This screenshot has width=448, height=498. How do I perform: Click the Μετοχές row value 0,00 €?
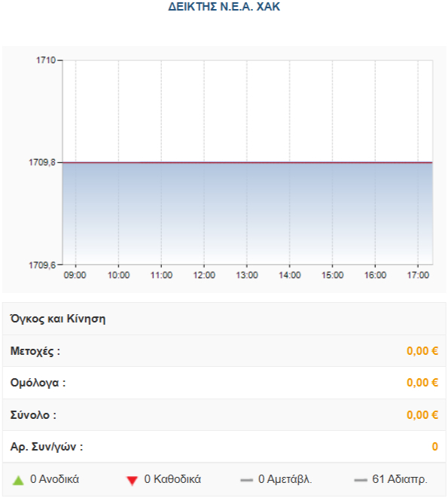(x=422, y=351)
